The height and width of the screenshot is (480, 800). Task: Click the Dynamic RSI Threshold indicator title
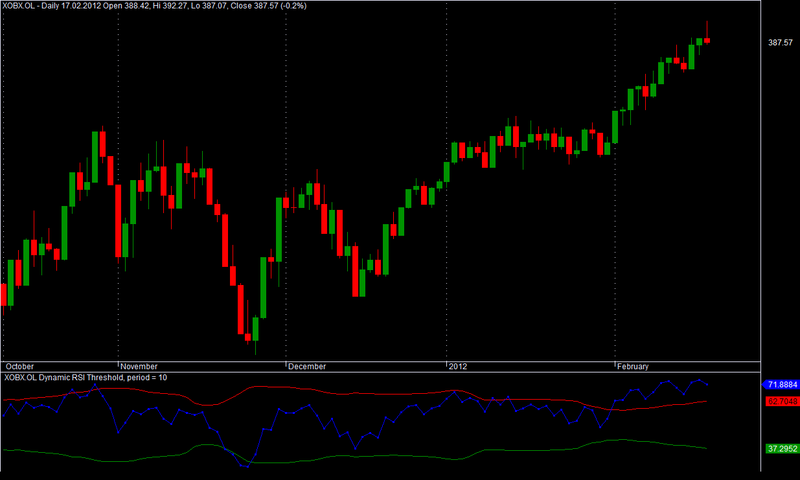pyautogui.click(x=85, y=377)
